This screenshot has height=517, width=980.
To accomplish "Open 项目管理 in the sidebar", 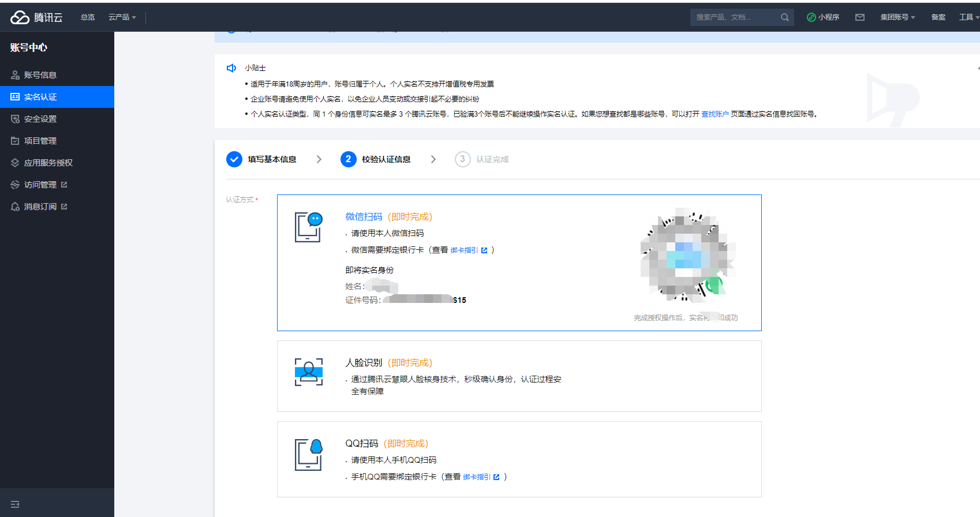I will 57,141.
